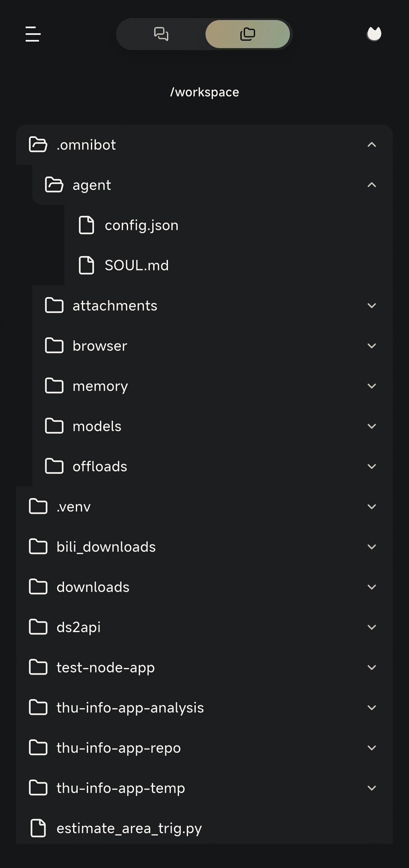Expand the attachments folder chevron
Image resolution: width=409 pixels, height=868 pixels.
[x=371, y=306]
